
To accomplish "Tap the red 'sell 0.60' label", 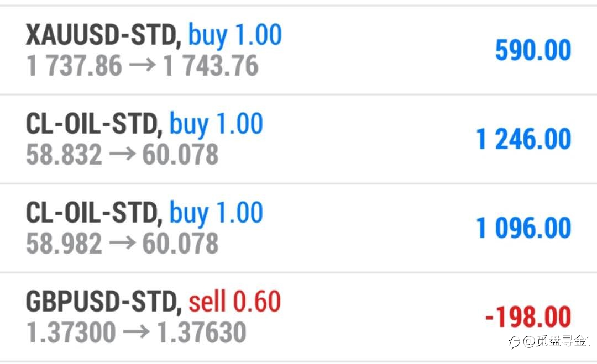I will pyautogui.click(x=234, y=301).
